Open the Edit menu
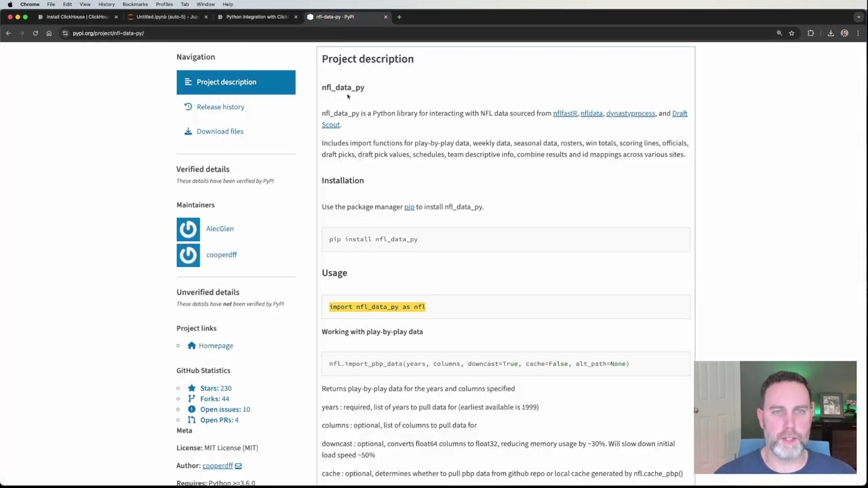Screen dimensions: 868x488 67,4
